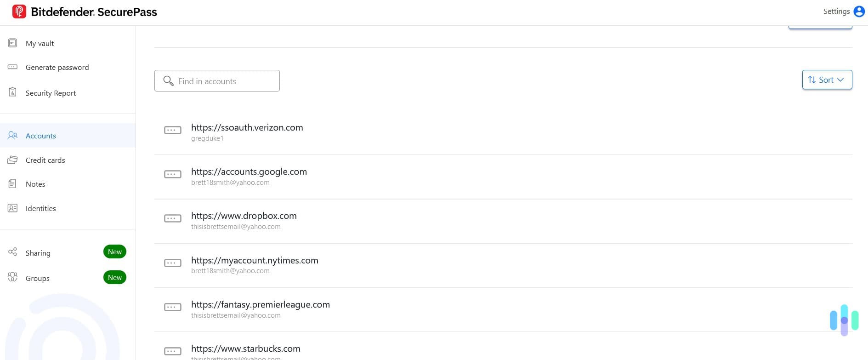The height and width of the screenshot is (360, 868).
Task: Click the Credit cards icon in sidebar
Action: pos(13,160)
